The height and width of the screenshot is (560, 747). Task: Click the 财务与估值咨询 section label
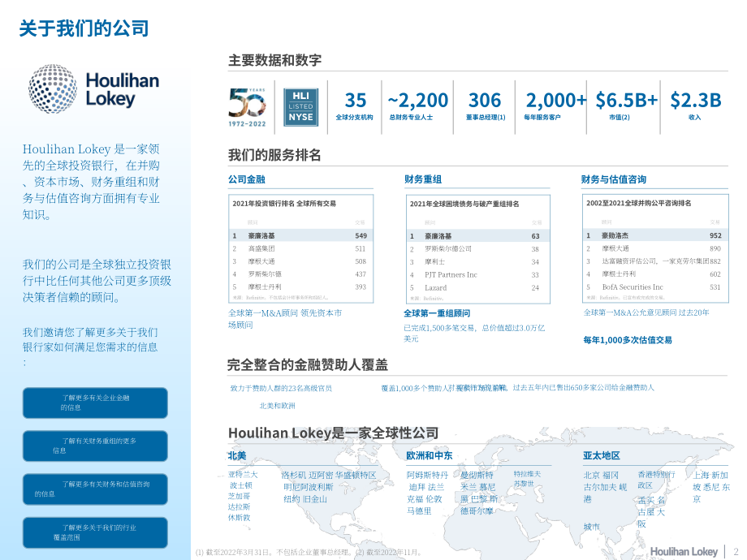pos(614,179)
